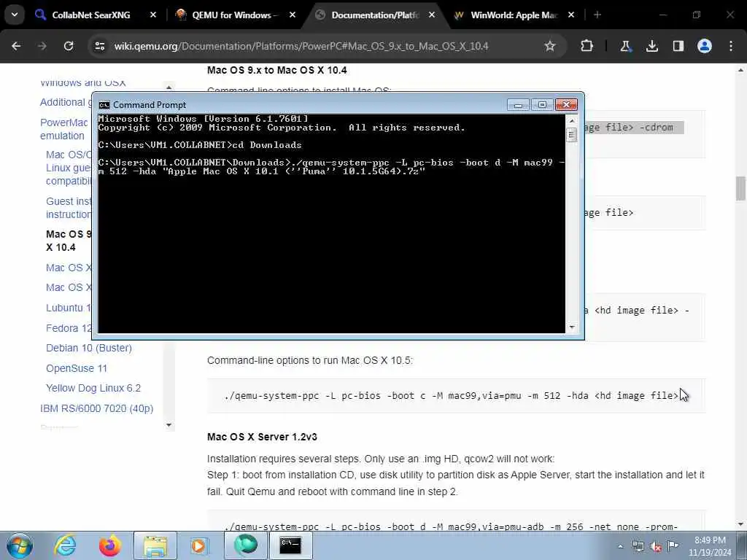Open the browser extensions puzzle icon

587,46
